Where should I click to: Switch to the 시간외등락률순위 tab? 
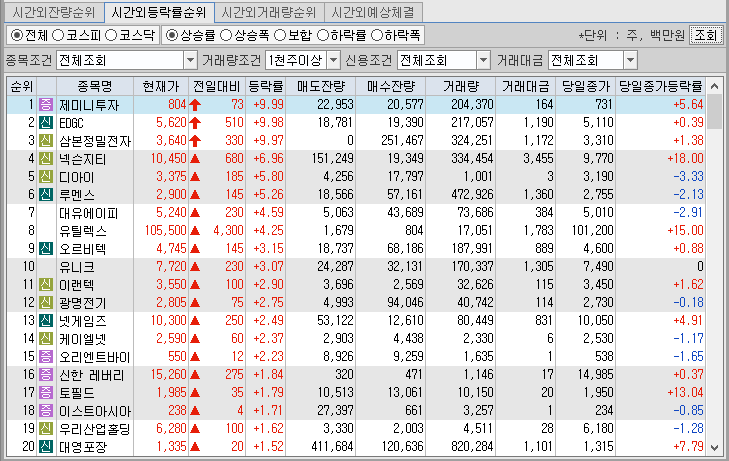(159, 12)
